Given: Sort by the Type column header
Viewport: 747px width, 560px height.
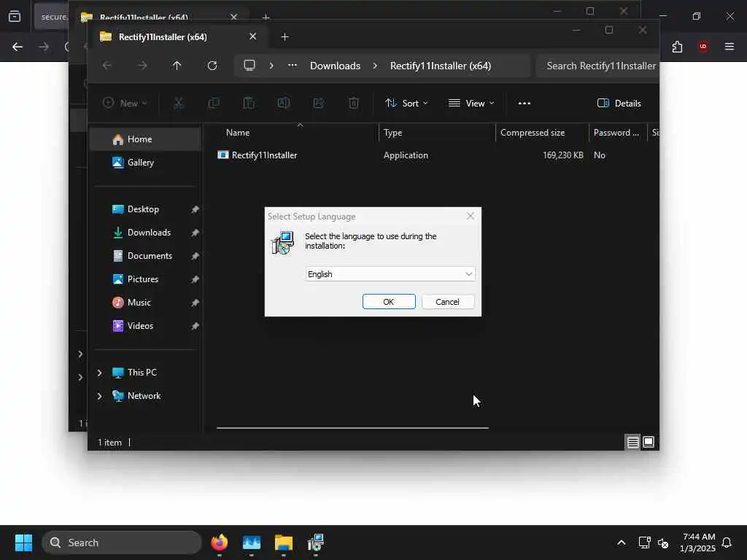Looking at the screenshot, I should [x=437, y=133].
